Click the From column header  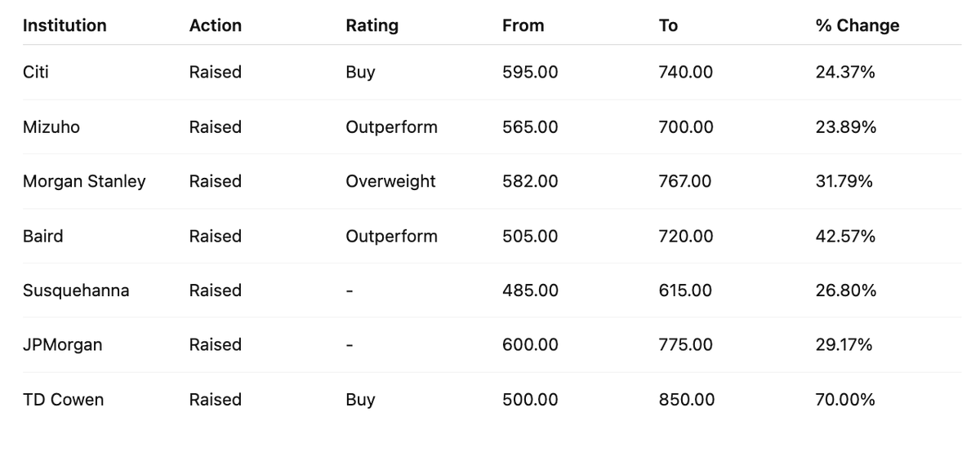pyautogui.click(x=523, y=25)
